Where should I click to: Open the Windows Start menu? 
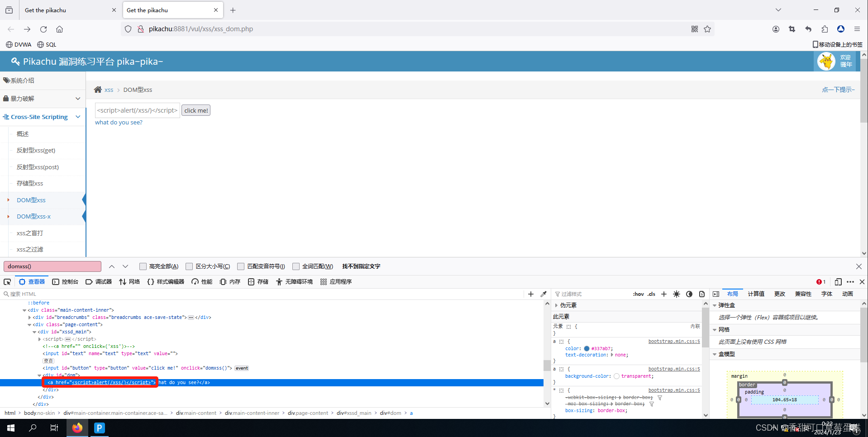pyautogui.click(x=11, y=427)
